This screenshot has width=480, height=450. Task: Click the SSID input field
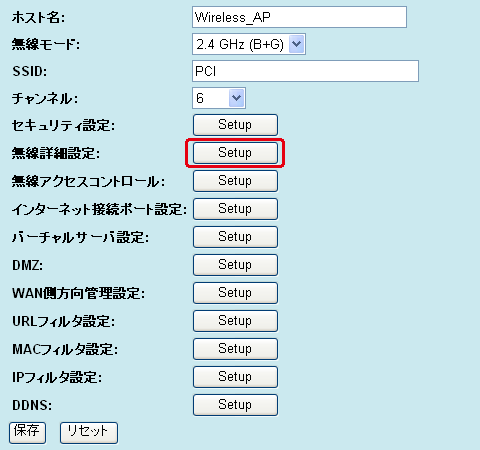305,71
